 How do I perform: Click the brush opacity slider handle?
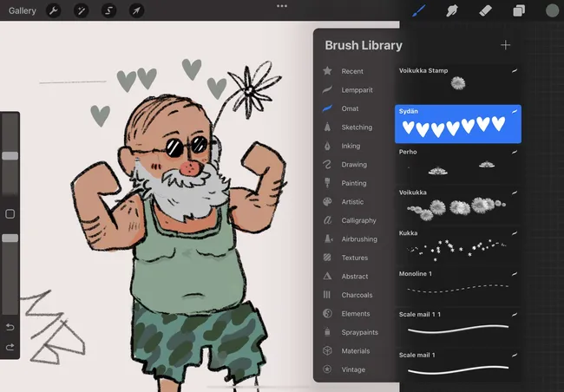10,238
